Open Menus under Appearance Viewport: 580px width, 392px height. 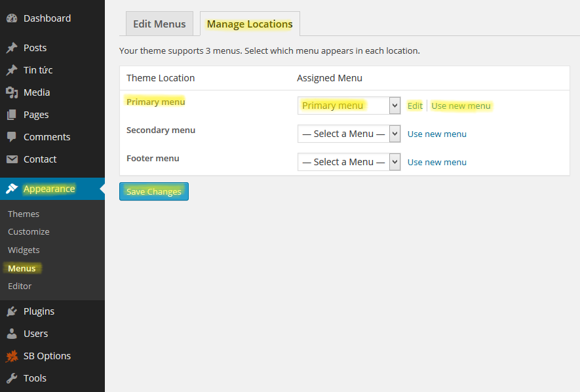coord(22,268)
